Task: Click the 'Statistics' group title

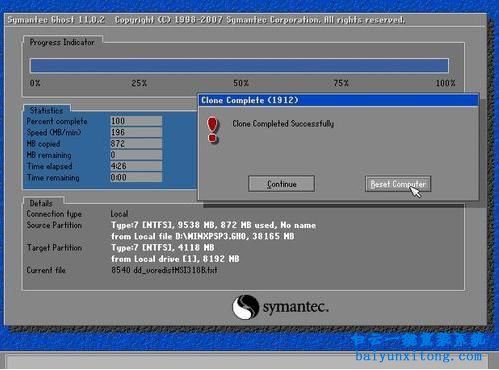Action: pos(46,110)
